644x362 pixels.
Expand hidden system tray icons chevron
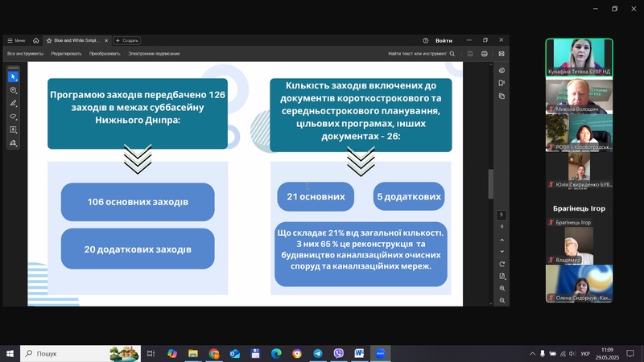click(533, 353)
